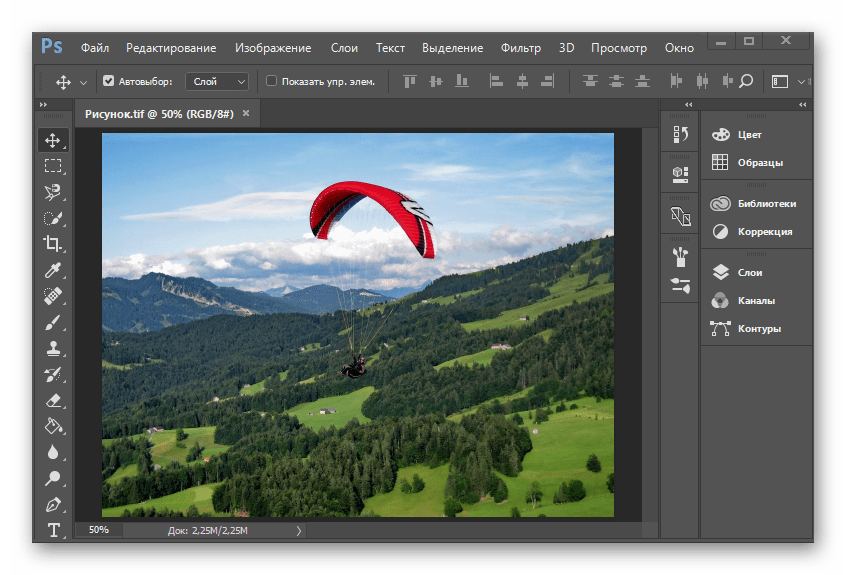Select the Type tool
This screenshot has height=575, width=846.
(52, 530)
